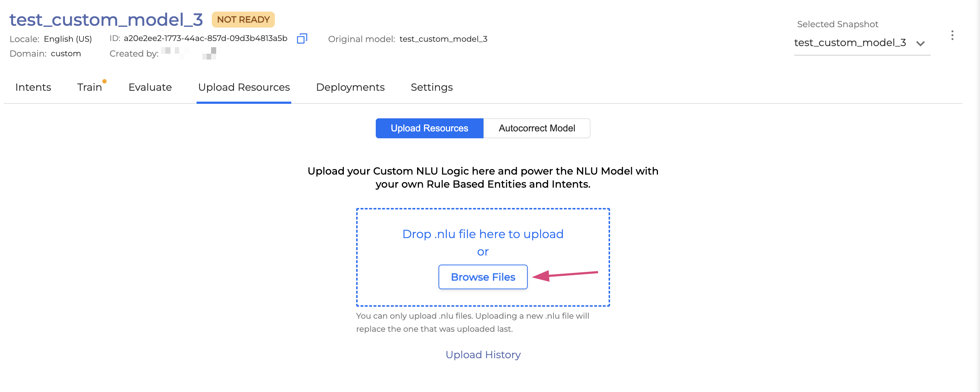Click the Browse Files button
980x392 pixels.
(x=482, y=277)
